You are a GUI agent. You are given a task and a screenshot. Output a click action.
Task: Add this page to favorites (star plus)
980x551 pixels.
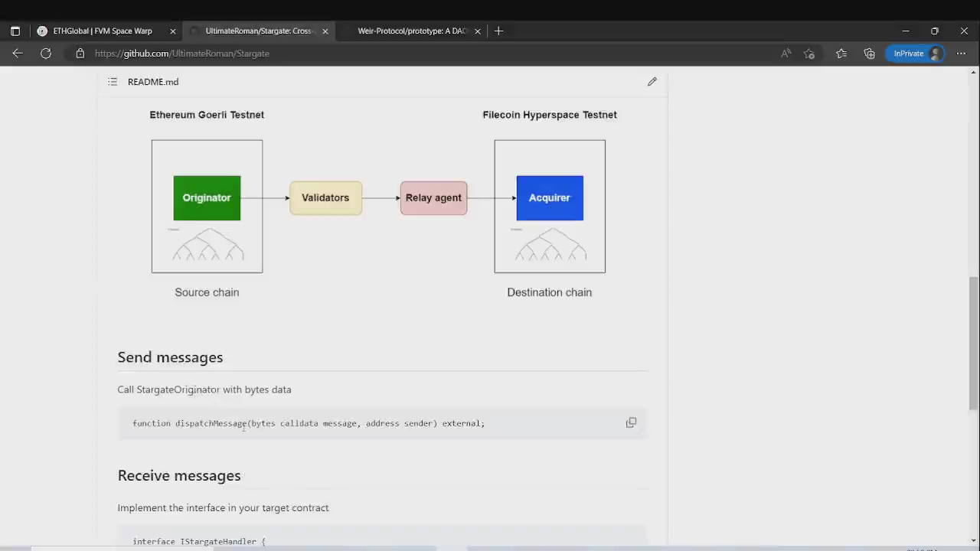809,54
